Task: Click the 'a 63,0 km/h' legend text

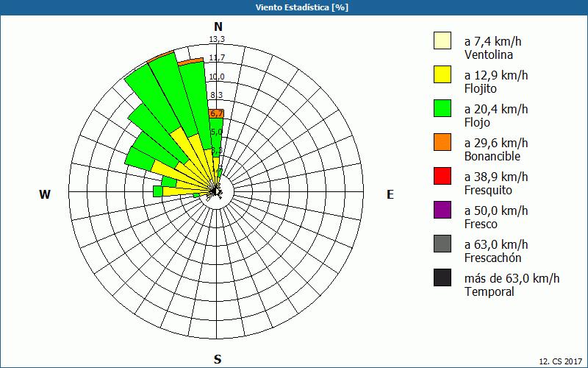Action: pos(496,244)
